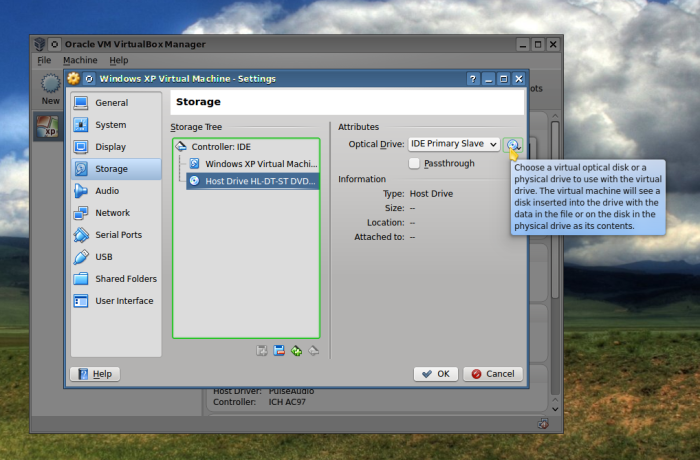Image resolution: width=700 pixels, height=460 pixels.
Task: Click the Manager vertical scrollbar thumb
Action: [x=555, y=210]
